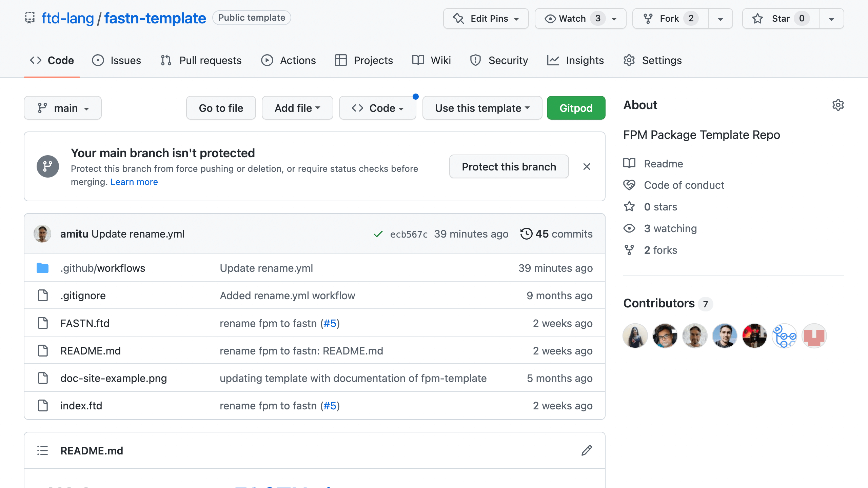Click the 3 watching link in About
This screenshot has height=488, width=868.
[670, 228]
